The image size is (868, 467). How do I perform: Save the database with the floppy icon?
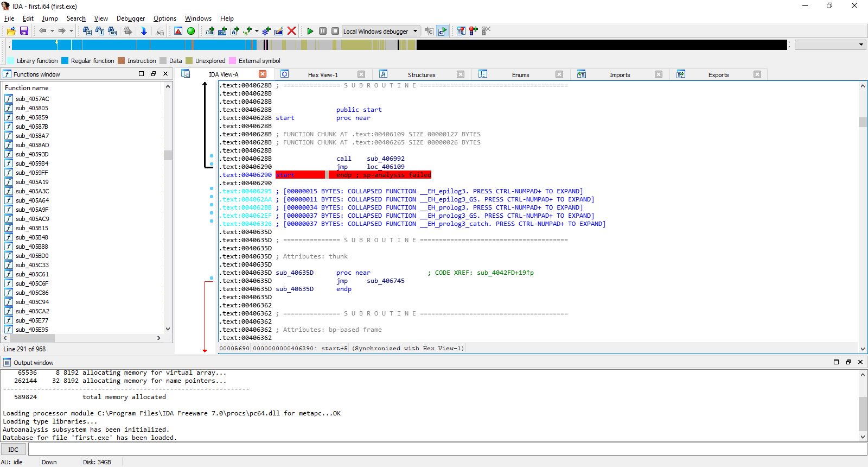24,31
